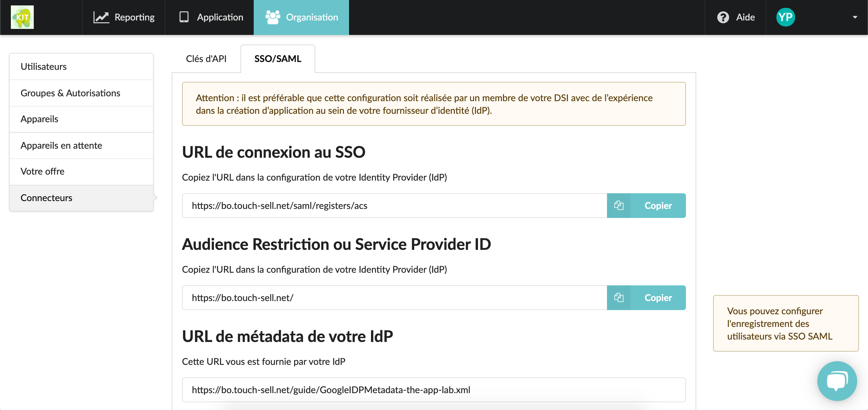Switch to the Clés d'API tab
Image resolution: width=868 pixels, height=410 pixels.
[206, 59]
